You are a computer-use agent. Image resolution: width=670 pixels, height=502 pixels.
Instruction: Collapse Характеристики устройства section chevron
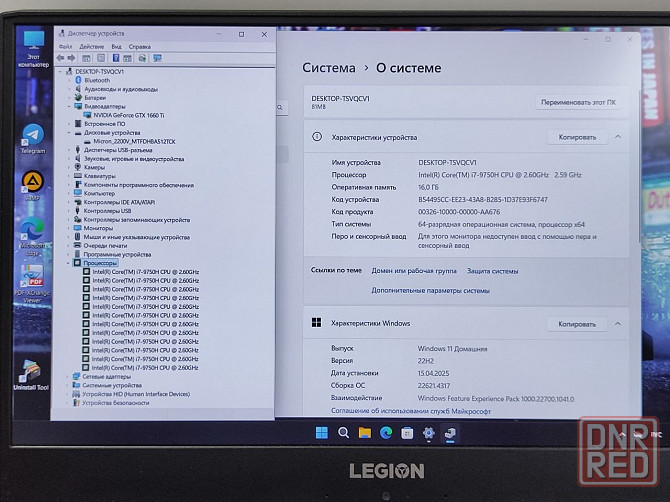tap(618, 137)
